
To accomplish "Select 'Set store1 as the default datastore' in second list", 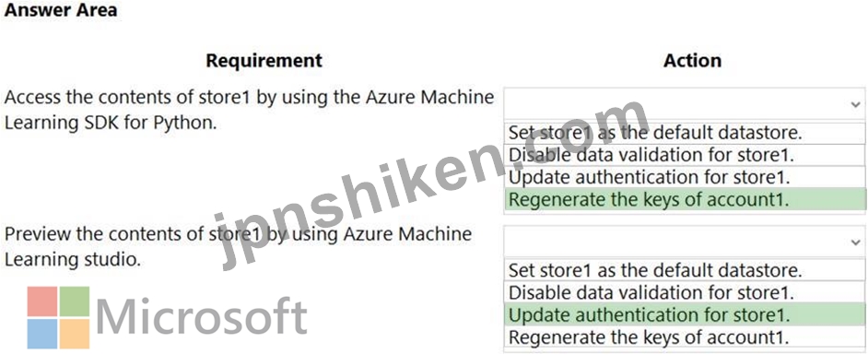I will [685, 270].
